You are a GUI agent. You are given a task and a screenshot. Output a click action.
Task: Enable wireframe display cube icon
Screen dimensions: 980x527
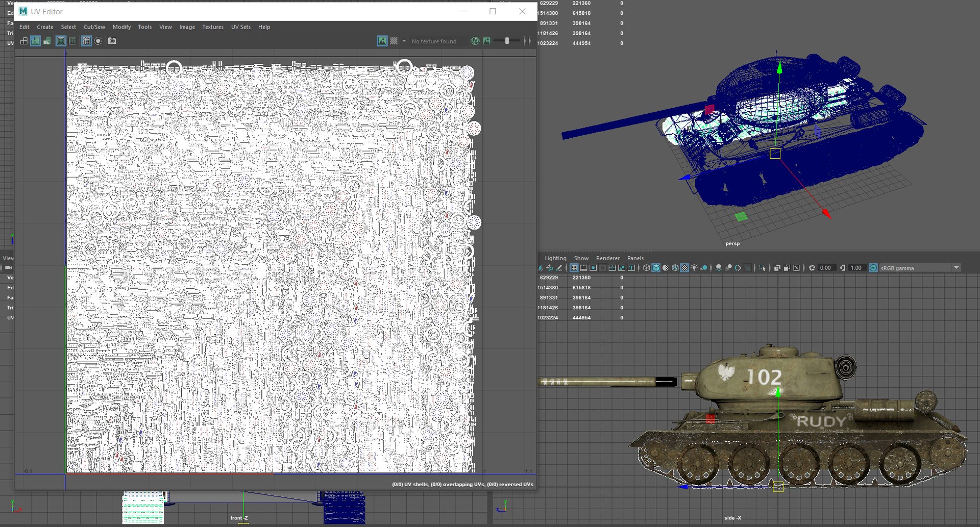[x=646, y=268]
